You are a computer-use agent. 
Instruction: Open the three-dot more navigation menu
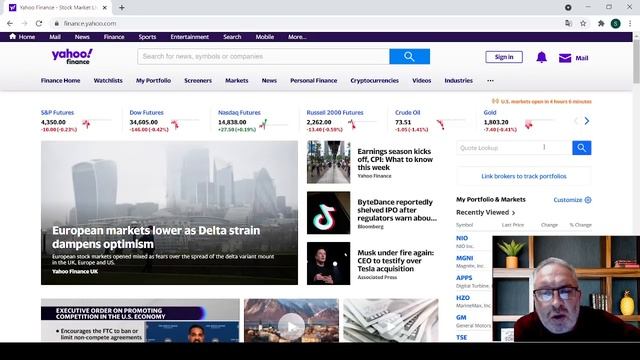[490, 80]
